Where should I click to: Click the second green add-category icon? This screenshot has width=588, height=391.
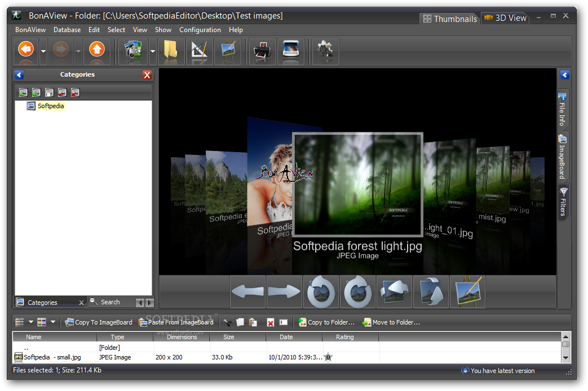[37, 92]
